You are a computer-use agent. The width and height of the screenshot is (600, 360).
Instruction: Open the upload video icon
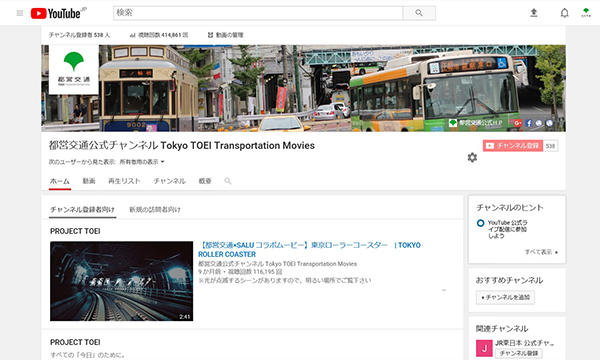click(534, 13)
